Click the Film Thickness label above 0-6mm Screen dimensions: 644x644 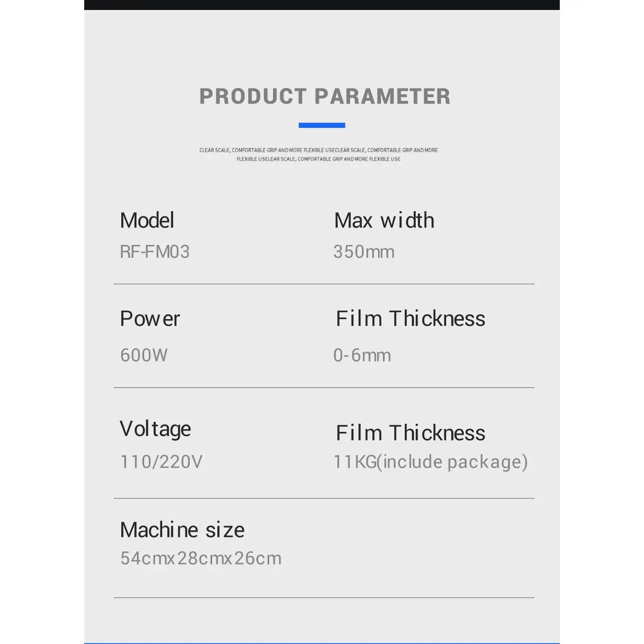(410, 319)
